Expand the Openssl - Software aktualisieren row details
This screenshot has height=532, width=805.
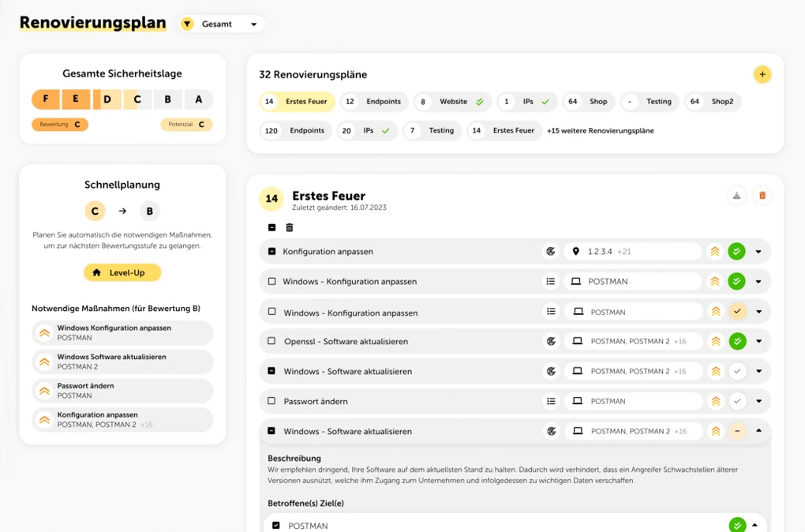[758, 341]
